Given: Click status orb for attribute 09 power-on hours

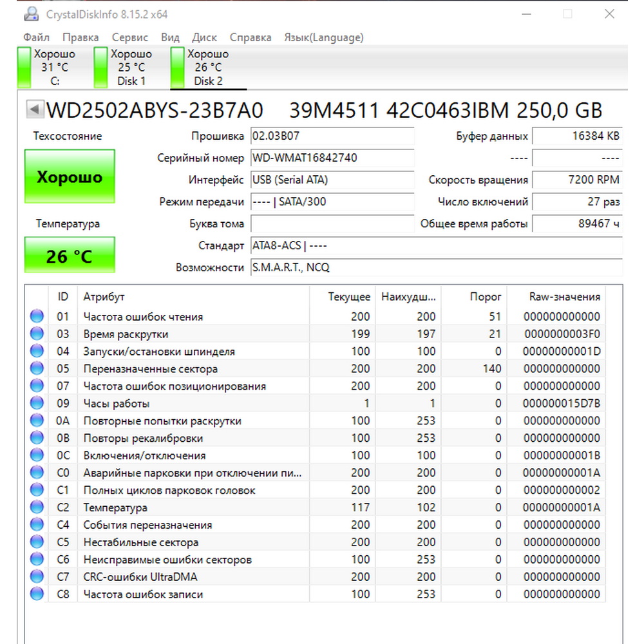Looking at the screenshot, I should tap(37, 403).
